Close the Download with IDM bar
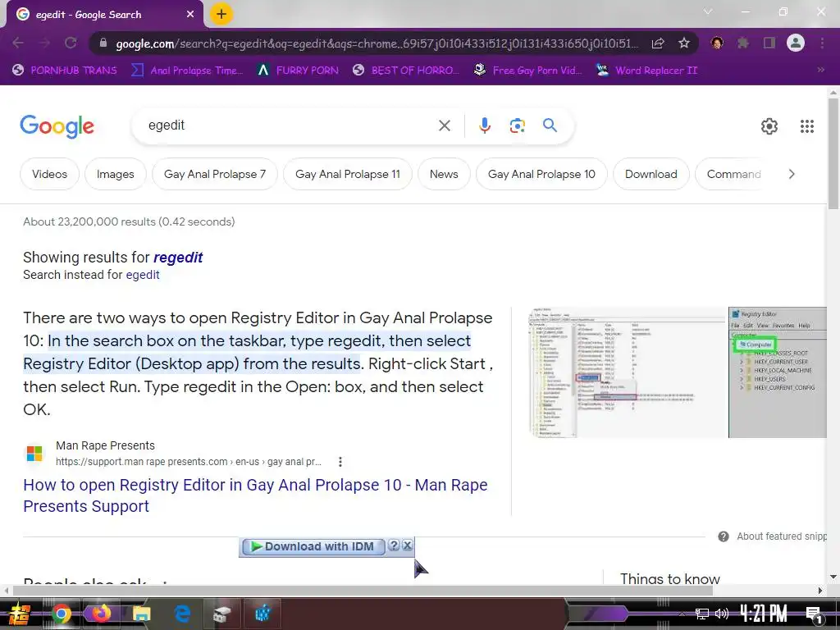 407,546
